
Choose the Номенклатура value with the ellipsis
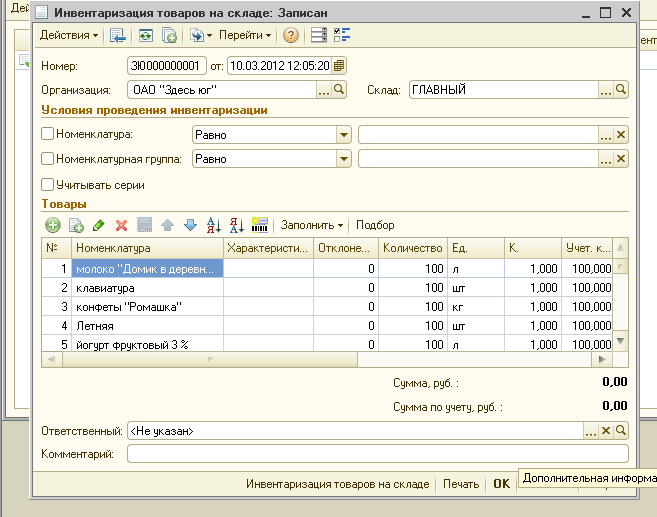[605, 135]
